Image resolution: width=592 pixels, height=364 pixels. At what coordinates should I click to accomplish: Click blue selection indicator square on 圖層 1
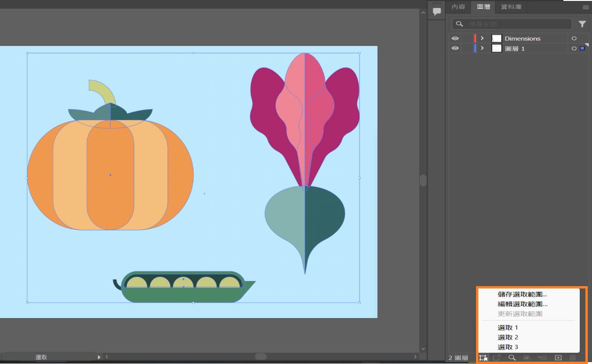click(583, 48)
